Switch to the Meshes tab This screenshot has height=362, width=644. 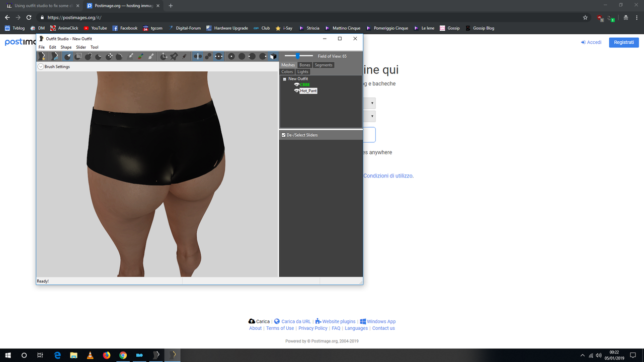click(x=288, y=65)
